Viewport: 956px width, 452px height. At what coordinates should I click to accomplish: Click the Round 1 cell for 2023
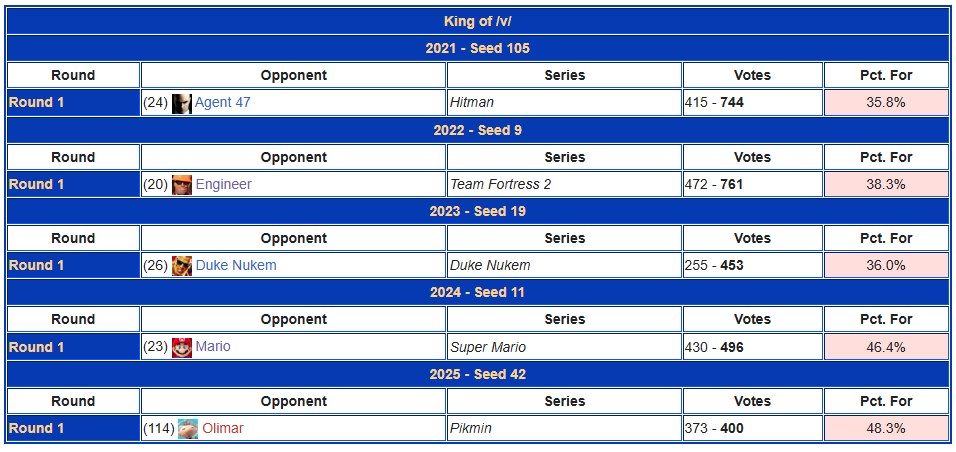[73, 265]
